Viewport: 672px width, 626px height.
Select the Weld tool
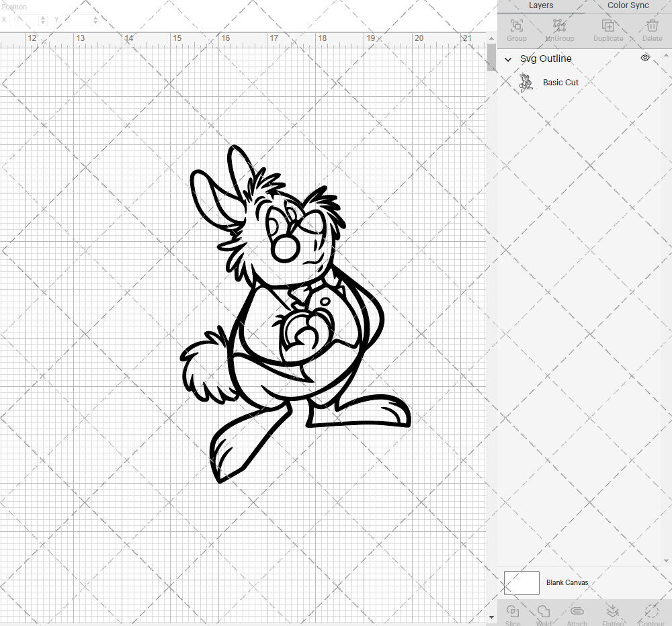[x=544, y=613]
